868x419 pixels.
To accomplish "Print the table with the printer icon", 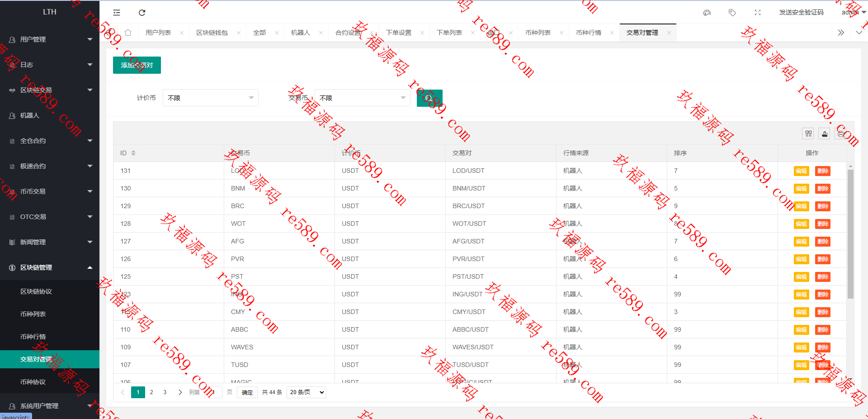I will click(840, 133).
